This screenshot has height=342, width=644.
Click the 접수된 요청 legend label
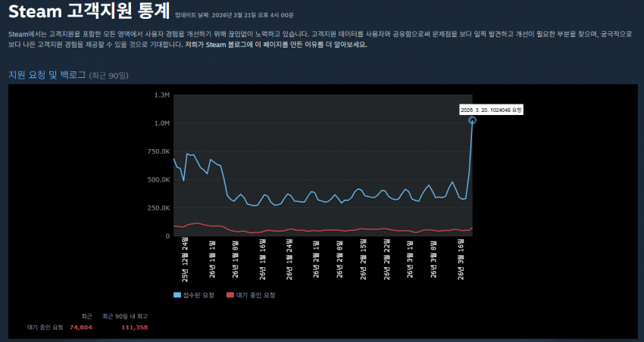[x=199, y=295]
